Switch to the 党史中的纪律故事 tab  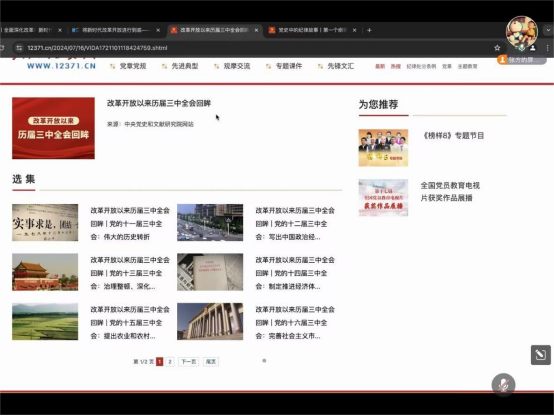tap(312, 30)
